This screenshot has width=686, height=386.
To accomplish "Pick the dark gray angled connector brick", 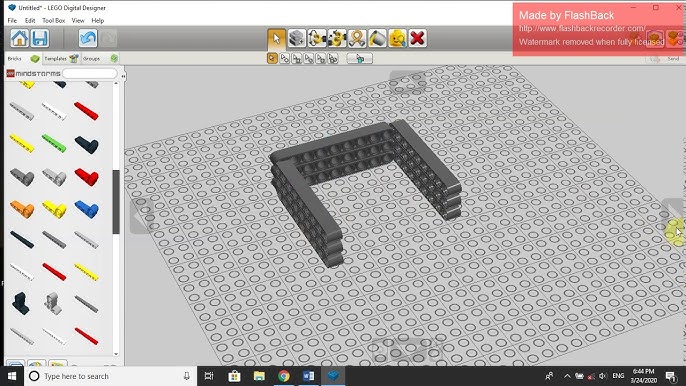I will (22, 177).
